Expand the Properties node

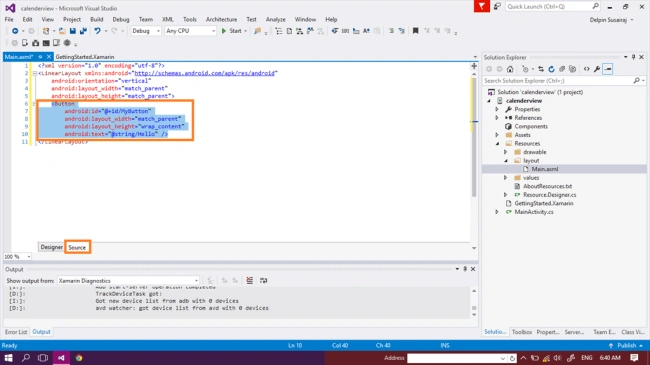tap(497, 110)
